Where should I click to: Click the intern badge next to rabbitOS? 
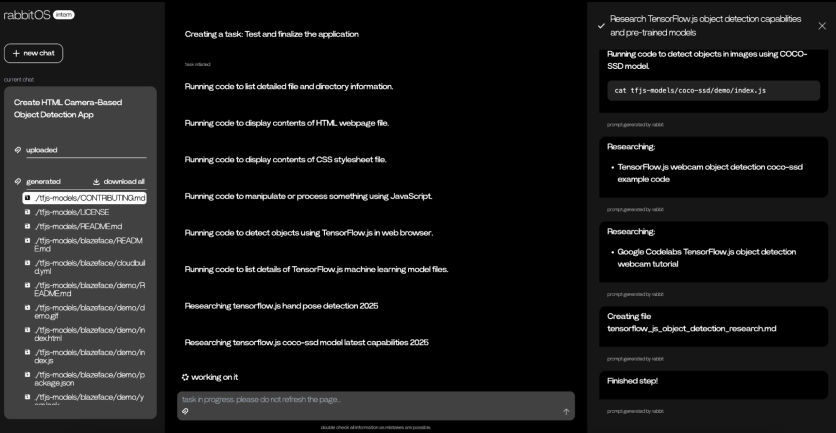[62, 15]
